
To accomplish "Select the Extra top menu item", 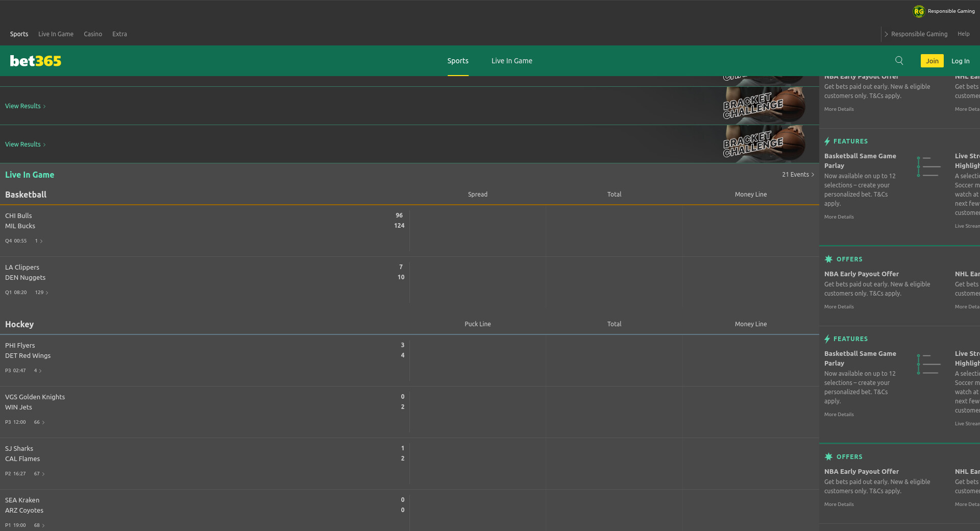I will (x=119, y=34).
